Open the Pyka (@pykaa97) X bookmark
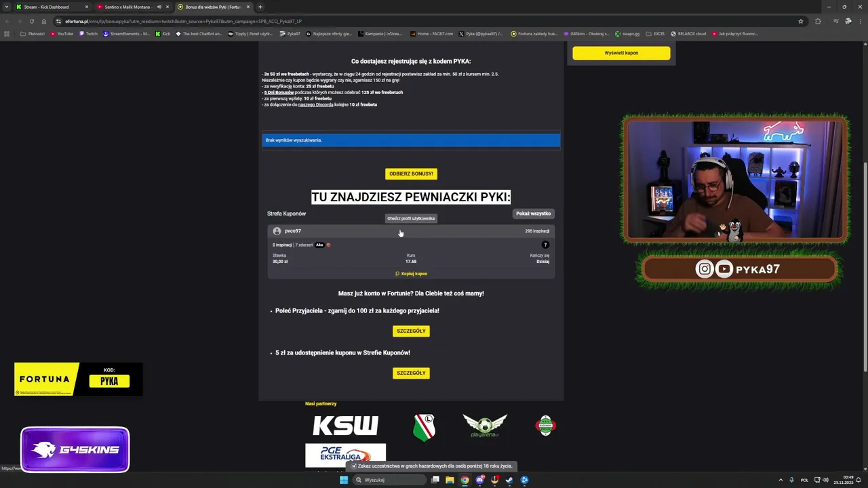The height and width of the screenshot is (488, 868). [x=481, y=34]
